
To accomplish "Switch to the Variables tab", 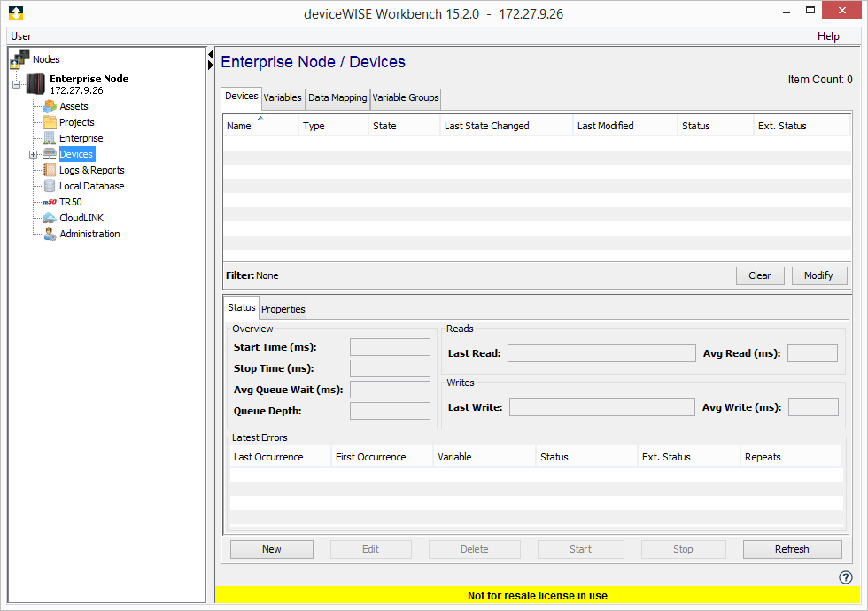I will (283, 97).
